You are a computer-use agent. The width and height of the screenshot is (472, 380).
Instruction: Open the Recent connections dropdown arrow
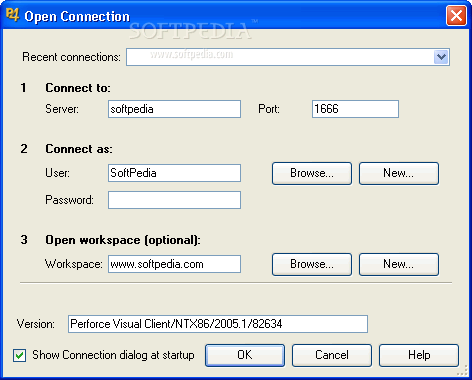pos(441,57)
